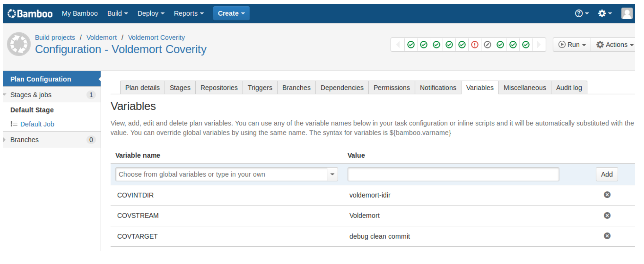Delete the COVINTDIR variable
Screen dimensions: 644x264
point(607,195)
